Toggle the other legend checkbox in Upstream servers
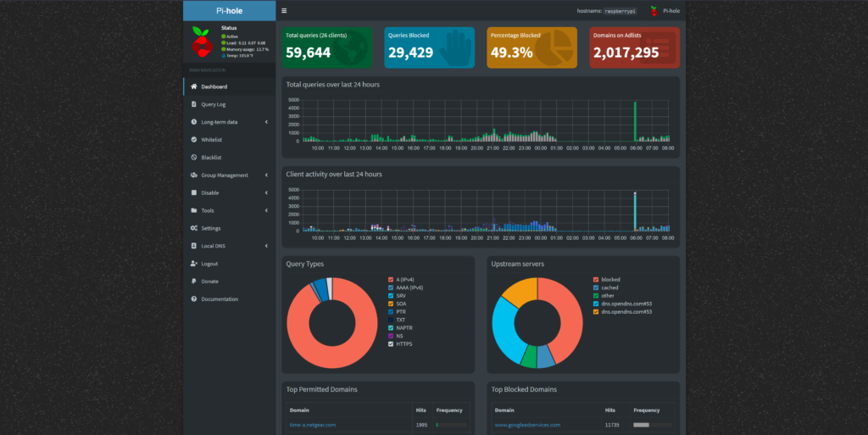868x435 pixels. coord(596,296)
